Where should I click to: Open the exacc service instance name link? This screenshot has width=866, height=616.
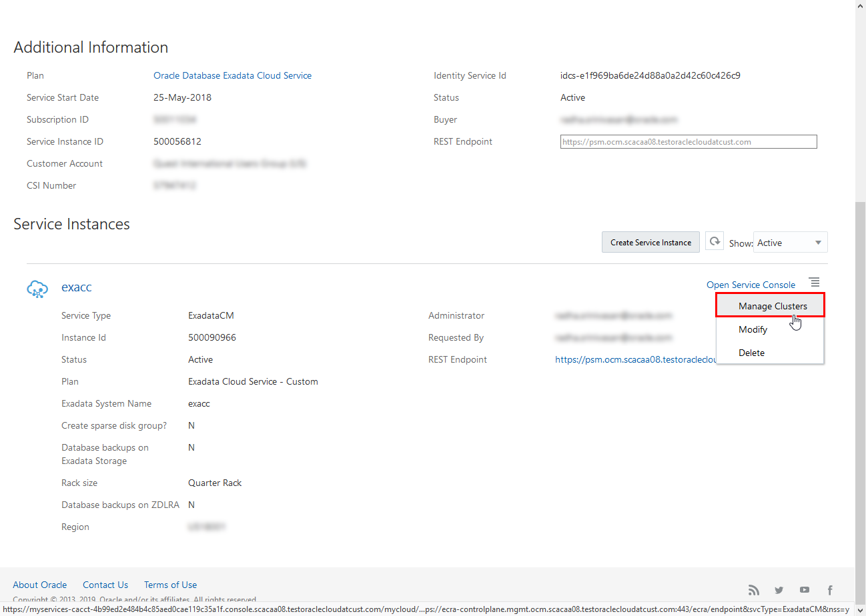click(x=77, y=287)
